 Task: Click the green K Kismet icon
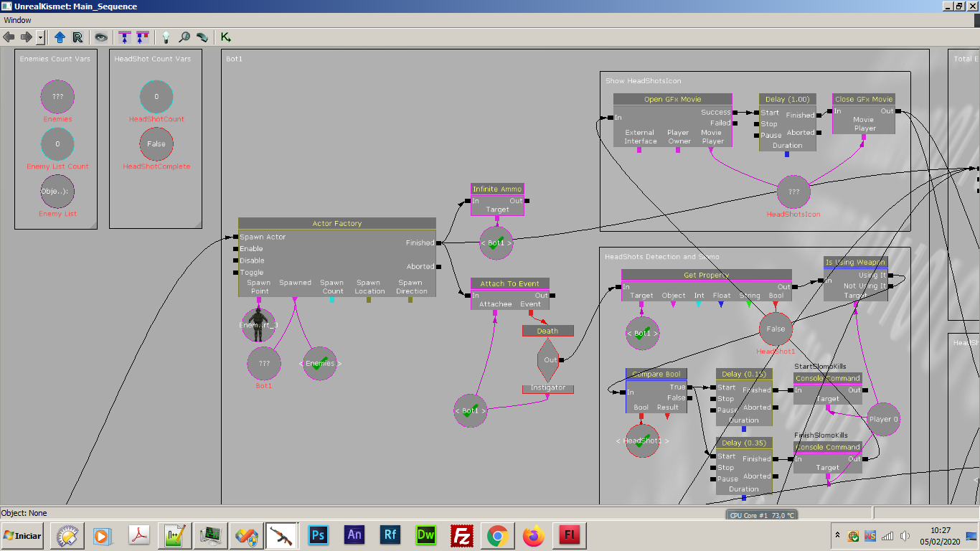point(226,37)
